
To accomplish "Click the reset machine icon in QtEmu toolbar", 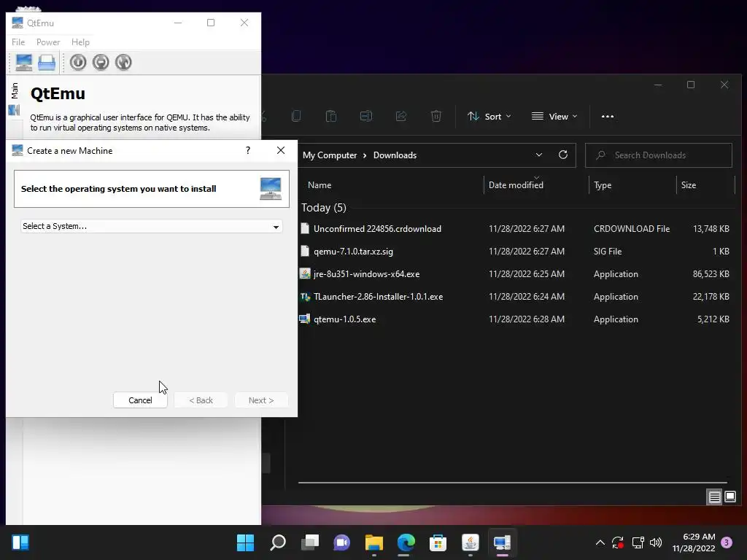I will [123, 63].
